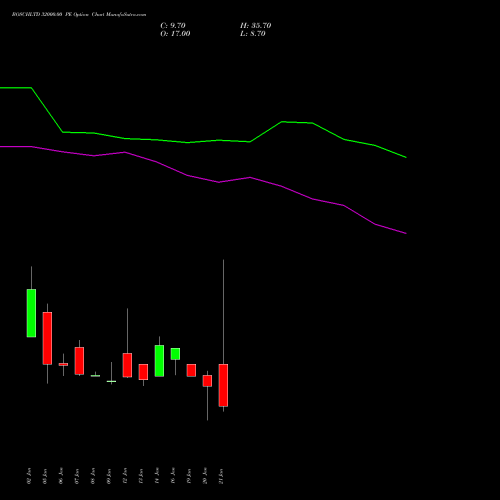Click the close value 'C: 9.70'
Screen dimensions: 500x500
173,26
